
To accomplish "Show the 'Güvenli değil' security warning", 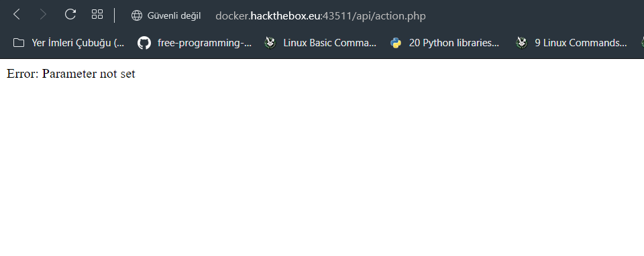I will point(174,15).
